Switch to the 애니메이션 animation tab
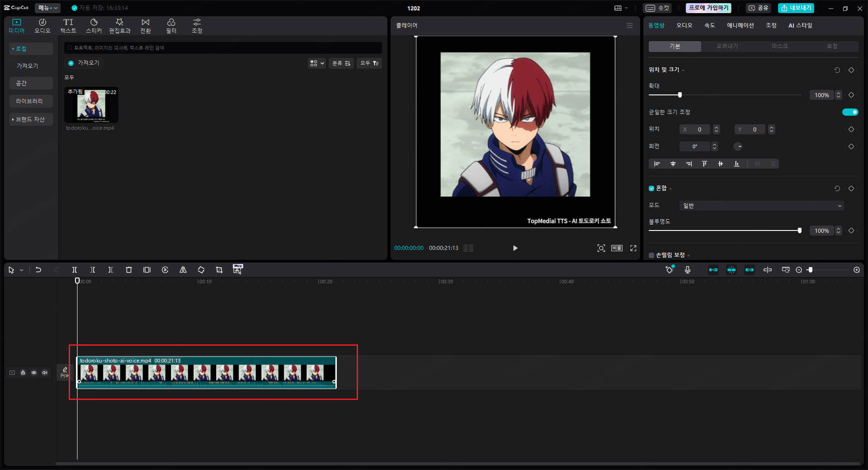This screenshot has width=868, height=470. (x=740, y=25)
